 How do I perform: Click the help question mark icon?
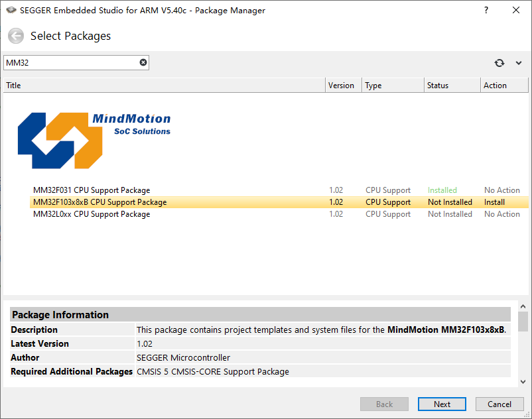486,10
